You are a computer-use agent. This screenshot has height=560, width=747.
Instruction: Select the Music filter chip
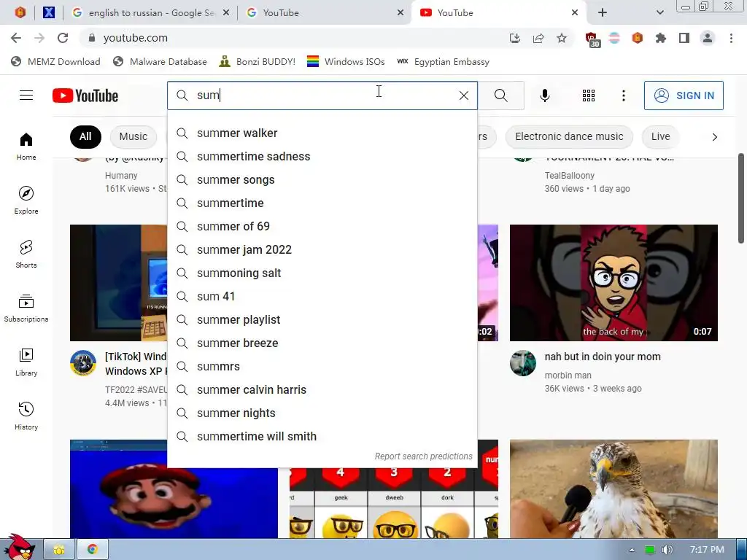click(x=133, y=136)
